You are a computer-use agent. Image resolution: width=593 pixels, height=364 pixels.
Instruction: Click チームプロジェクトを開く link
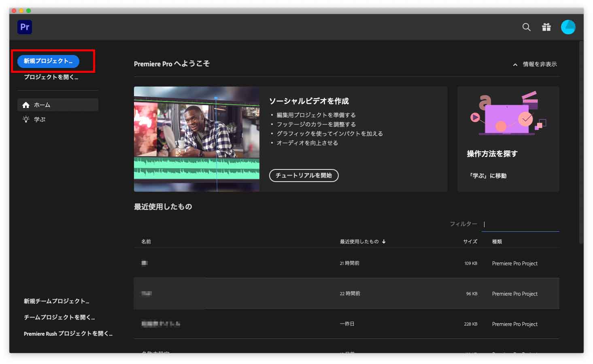coord(59,317)
